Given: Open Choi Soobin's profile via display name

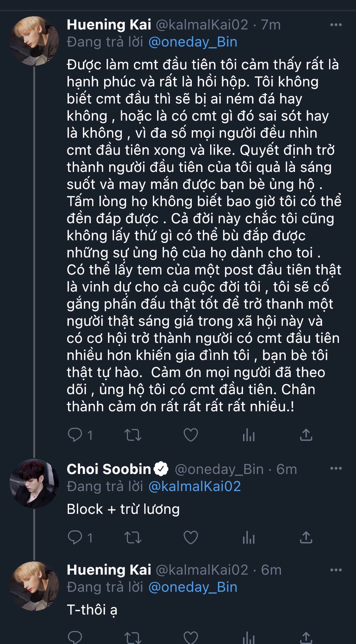Looking at the screenshot, I should pos(109,469).
